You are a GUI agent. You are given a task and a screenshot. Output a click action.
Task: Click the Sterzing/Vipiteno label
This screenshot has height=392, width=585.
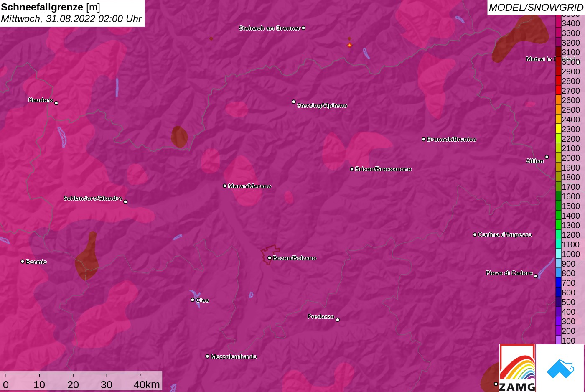[322, 105]
